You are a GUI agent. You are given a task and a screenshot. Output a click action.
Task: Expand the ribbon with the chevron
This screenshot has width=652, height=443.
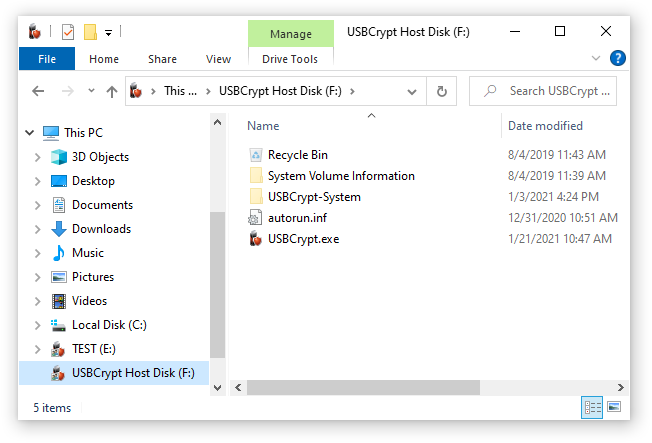596,58
